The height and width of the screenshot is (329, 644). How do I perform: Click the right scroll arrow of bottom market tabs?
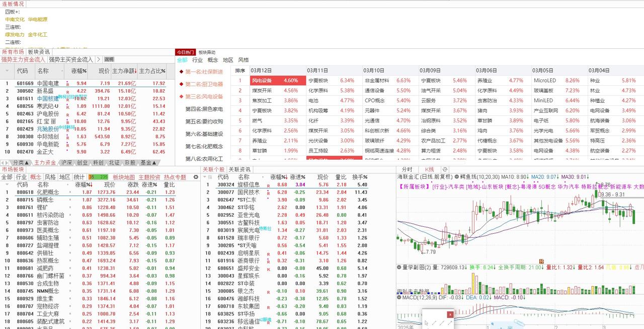coord(6,163)
